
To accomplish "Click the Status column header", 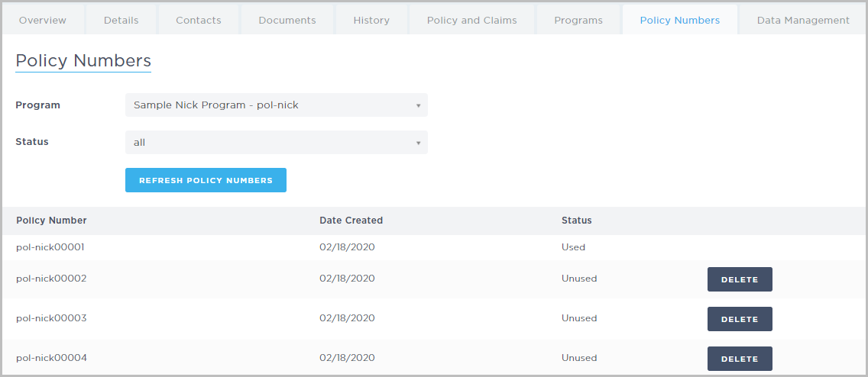I will click(576, 220).
